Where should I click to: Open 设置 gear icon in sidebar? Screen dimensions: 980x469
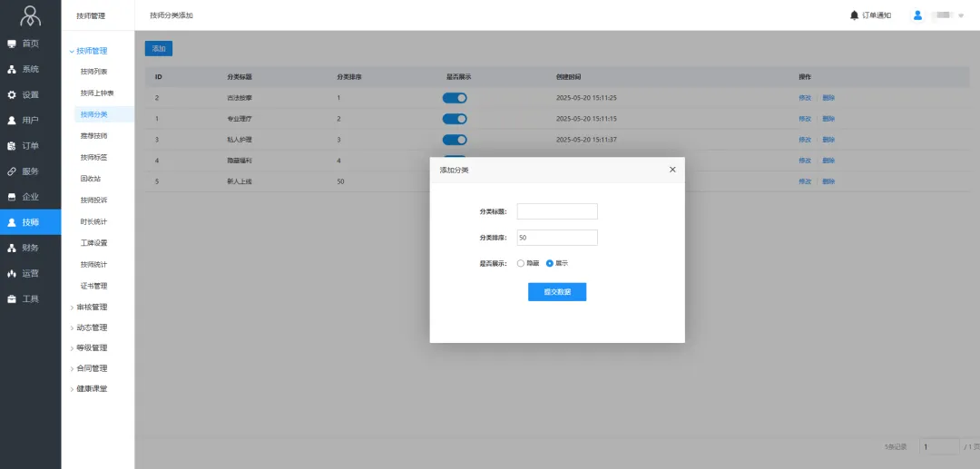click(12, 94)
